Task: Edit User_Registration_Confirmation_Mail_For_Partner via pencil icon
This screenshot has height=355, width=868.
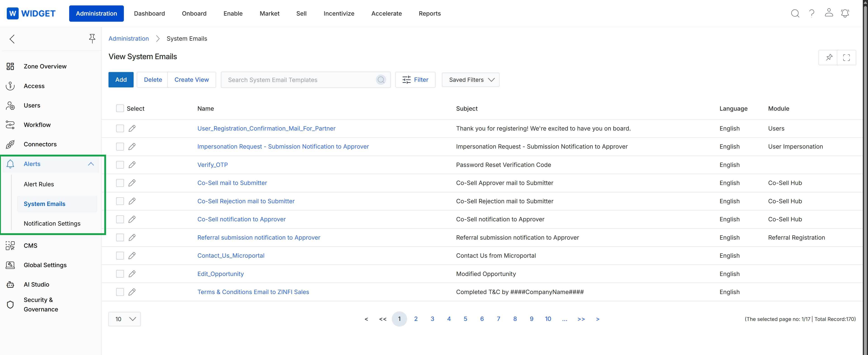Action: pos(132,128)
